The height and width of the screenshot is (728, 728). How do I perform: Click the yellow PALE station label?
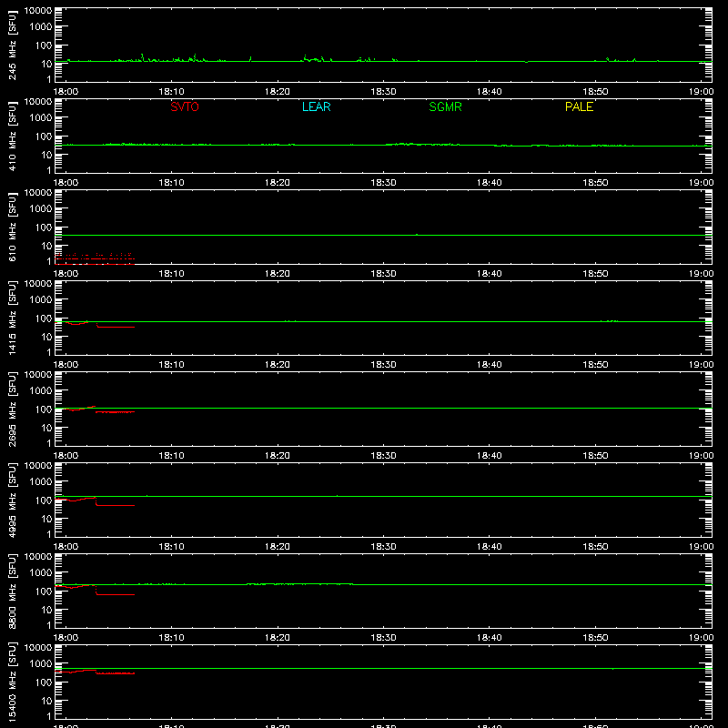click(x=579, y=106)
